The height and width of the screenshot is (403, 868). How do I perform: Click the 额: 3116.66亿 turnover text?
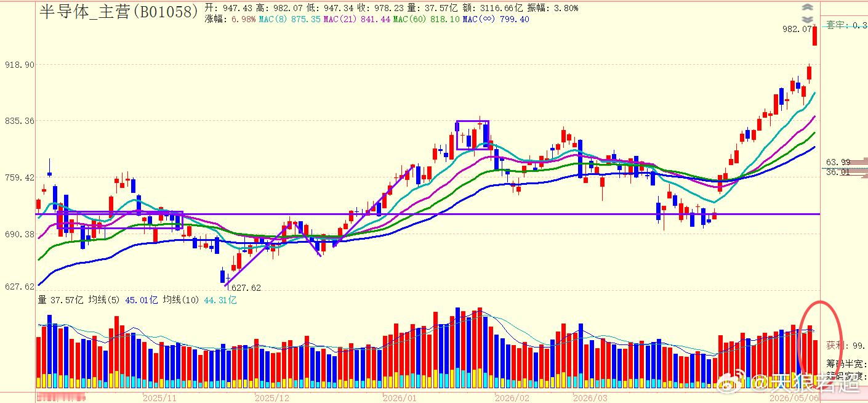[493, 8]
